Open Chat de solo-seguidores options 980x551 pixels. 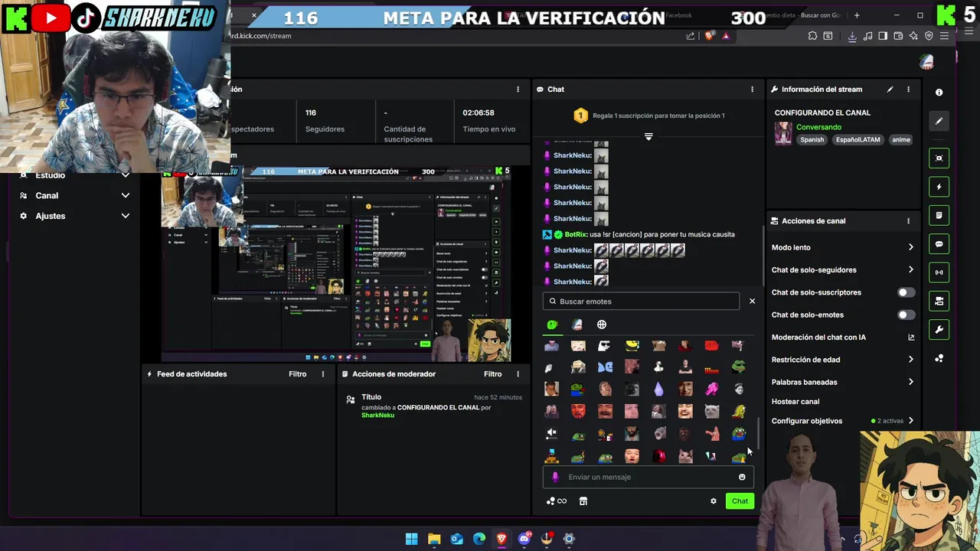(x=842, y=269)
